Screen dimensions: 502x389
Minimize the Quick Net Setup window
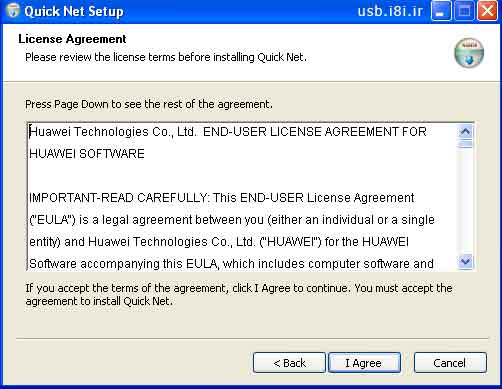point(441,11)
